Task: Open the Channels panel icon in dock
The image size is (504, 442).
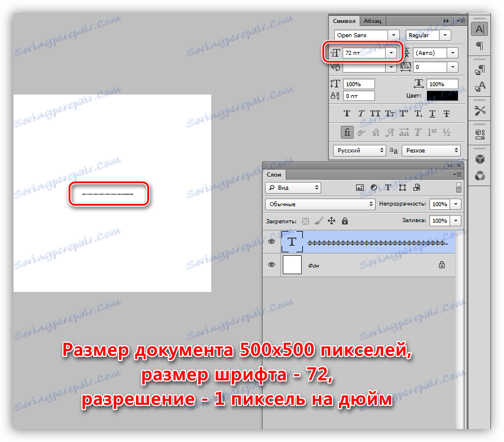Action: [x=480, y=176]
